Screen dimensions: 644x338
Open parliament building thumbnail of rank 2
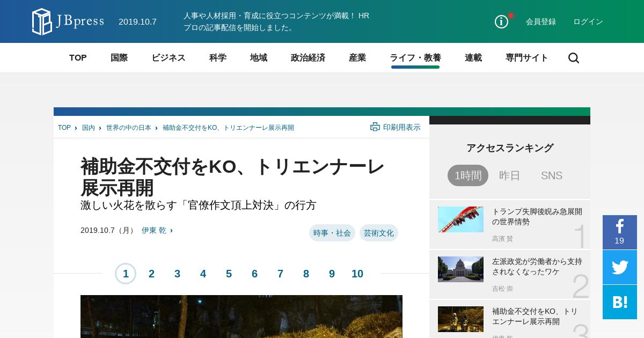[460, 269]
